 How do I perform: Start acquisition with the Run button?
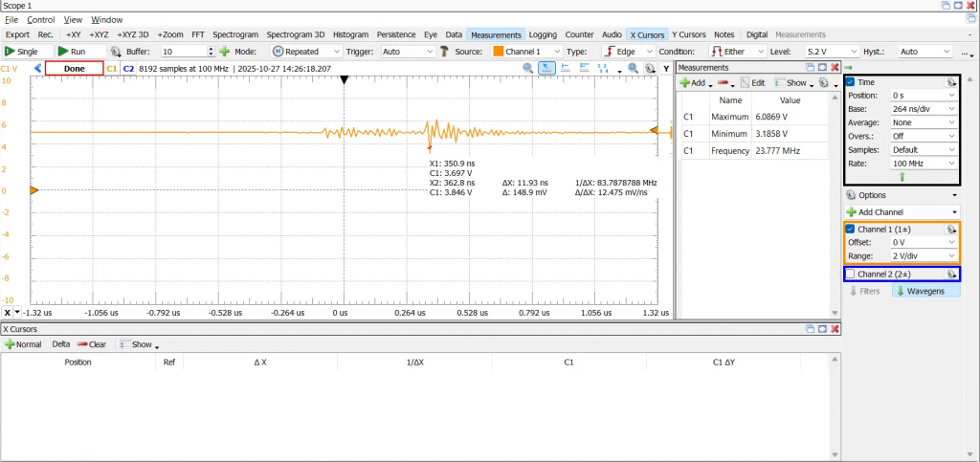pyautogui.click(x=72, y=51)
